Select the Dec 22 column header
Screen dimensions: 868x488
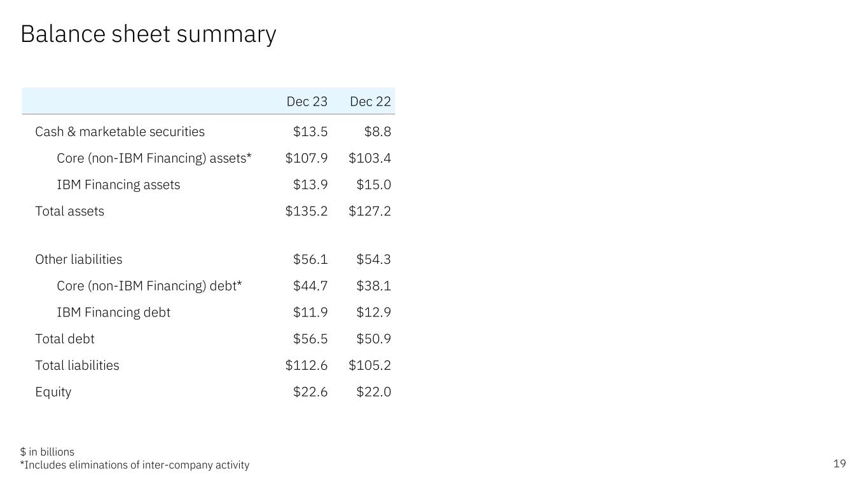370,102
